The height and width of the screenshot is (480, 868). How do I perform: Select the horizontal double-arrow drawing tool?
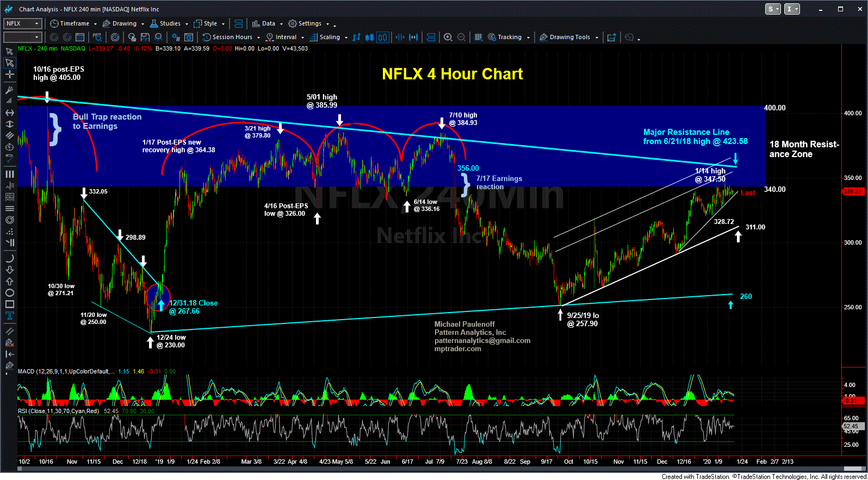[x=9, y=113]
